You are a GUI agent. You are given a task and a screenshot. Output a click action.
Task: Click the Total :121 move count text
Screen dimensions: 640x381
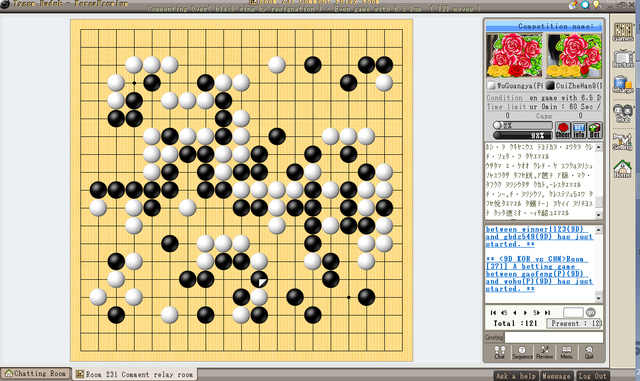click(515, 323)
